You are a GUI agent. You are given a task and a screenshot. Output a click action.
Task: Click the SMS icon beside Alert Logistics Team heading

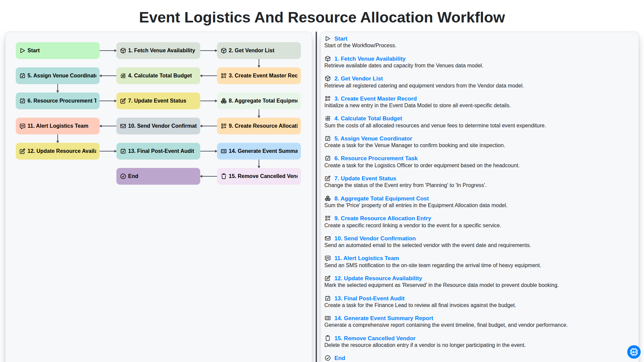(328, 258)
